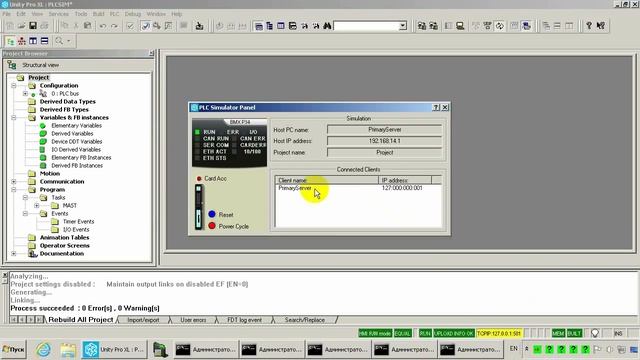
Task: Click the red Power Cycle button
Action: pos(212,226)
